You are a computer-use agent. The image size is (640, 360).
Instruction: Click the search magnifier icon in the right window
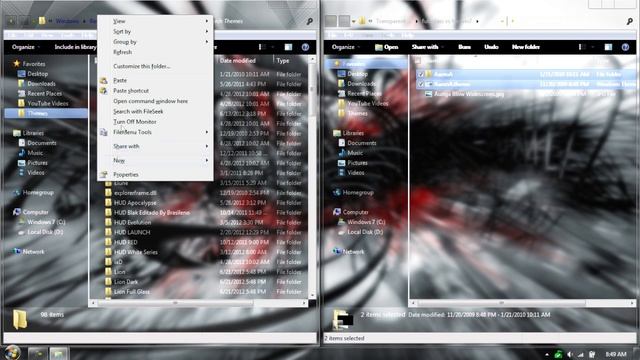[x=630, y=21]
